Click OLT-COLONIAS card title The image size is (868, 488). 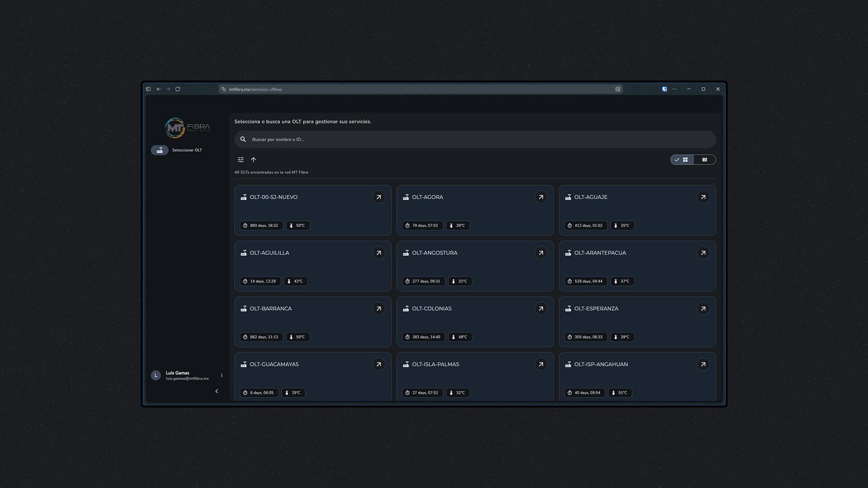pos(432,309)
